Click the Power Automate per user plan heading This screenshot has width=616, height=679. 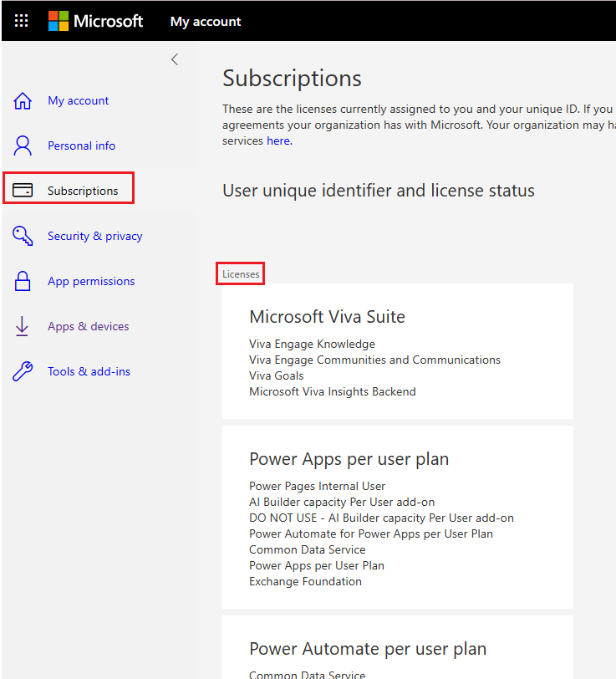click(368, 649)
